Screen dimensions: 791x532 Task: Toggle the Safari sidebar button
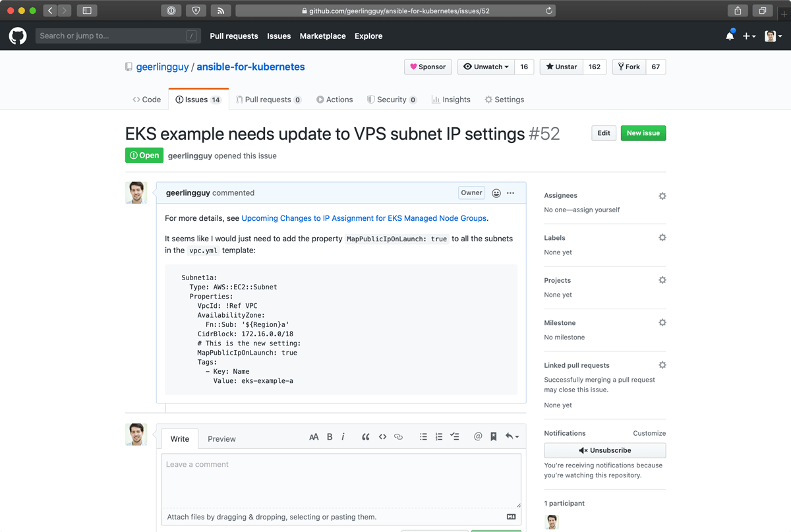[87, 11]
